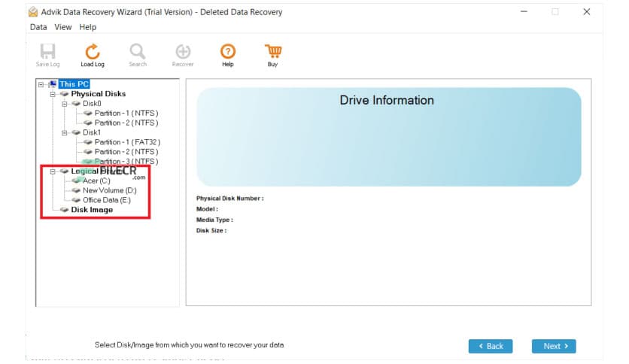Click the Back button
The image size is (629, 364).
(x=491, y=346)
